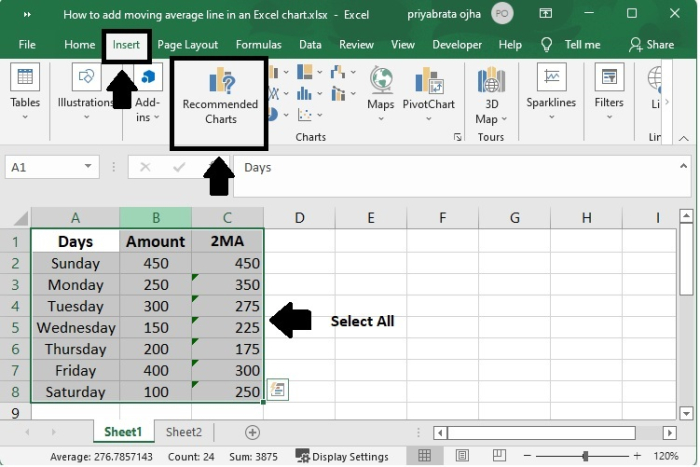Image resolution: width=700 pixels, height=467 pixels.
Task: Click the horizontal scroll right arrow
Action: coord(669,432)
